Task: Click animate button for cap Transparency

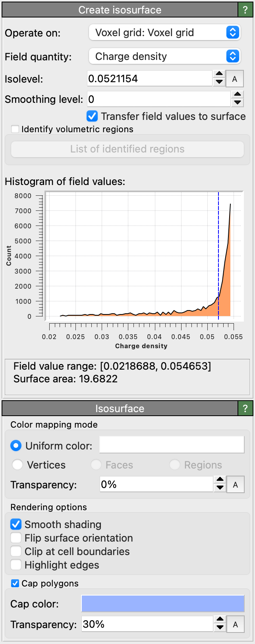Action: point(235,625)
